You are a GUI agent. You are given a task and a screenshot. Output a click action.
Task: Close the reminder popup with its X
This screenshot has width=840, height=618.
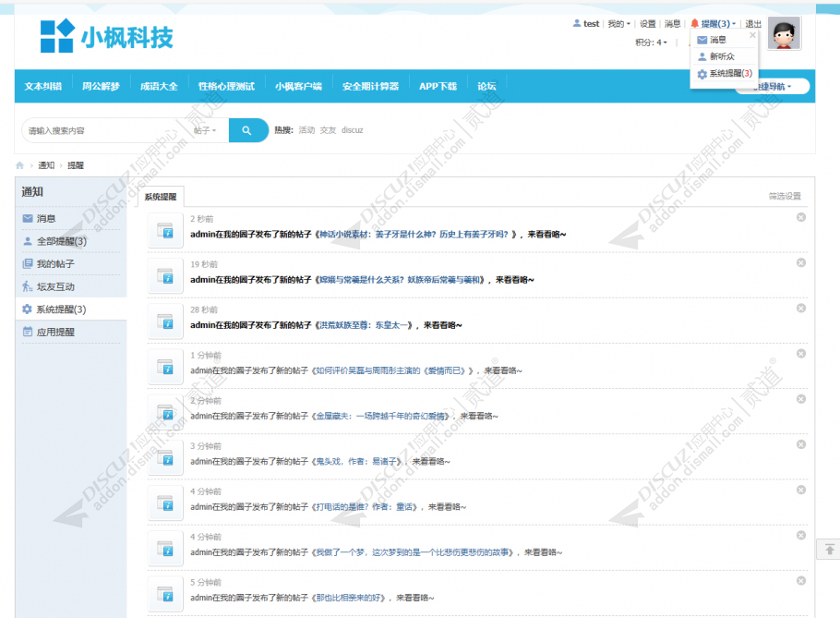pyautogui.click(x=752, y=35)
